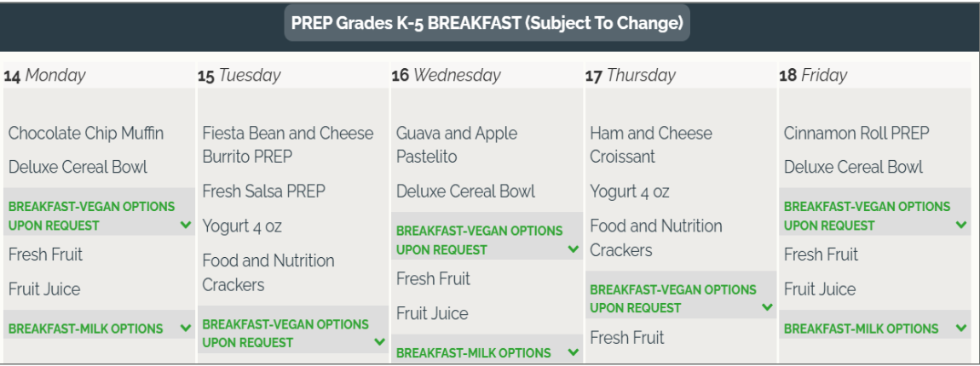The width and height of the screenshot is (980, 366).
Task: Expand Friday's Breakfast-Milk Options chevron
Action: [x=961, y=328]
